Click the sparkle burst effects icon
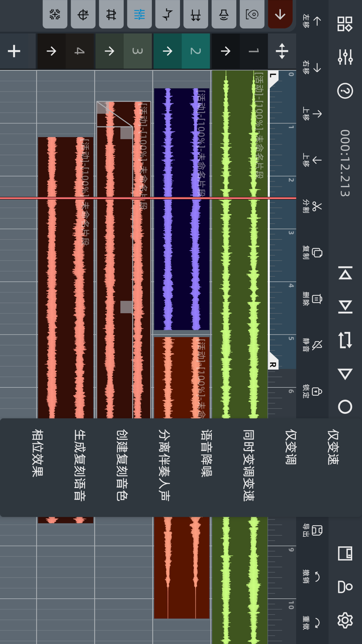This screenshot has width=362, height=644. tap(55, 14)
